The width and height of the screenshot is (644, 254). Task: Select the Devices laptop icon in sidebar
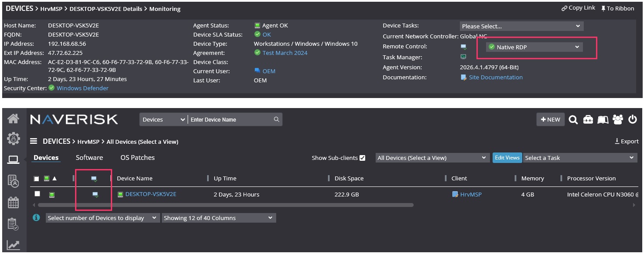point(13,160)
